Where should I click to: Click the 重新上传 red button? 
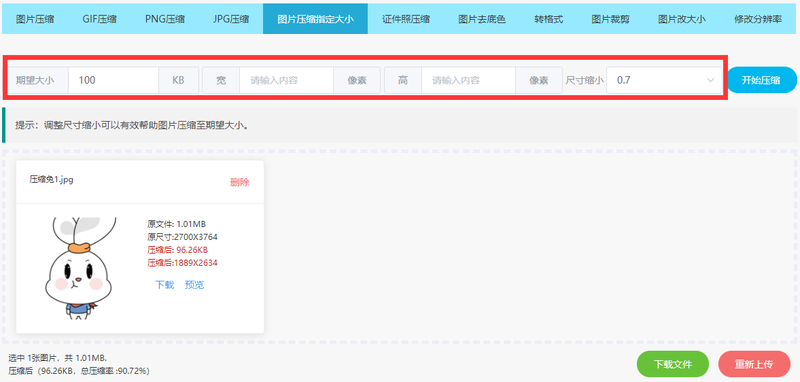754,364
